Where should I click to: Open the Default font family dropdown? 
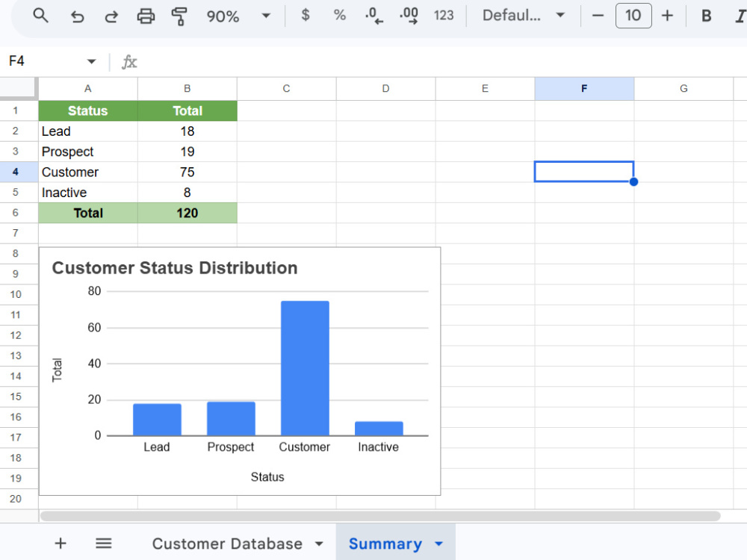point(523,15)
